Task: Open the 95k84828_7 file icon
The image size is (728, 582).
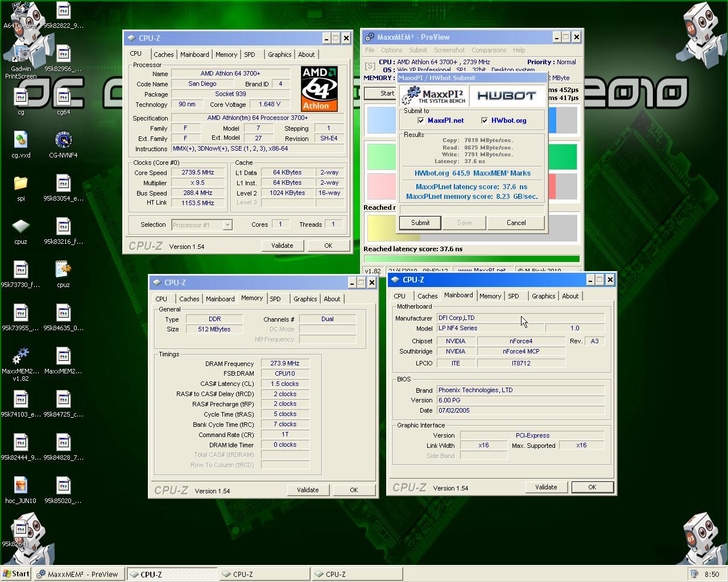Action: [63, 447]
